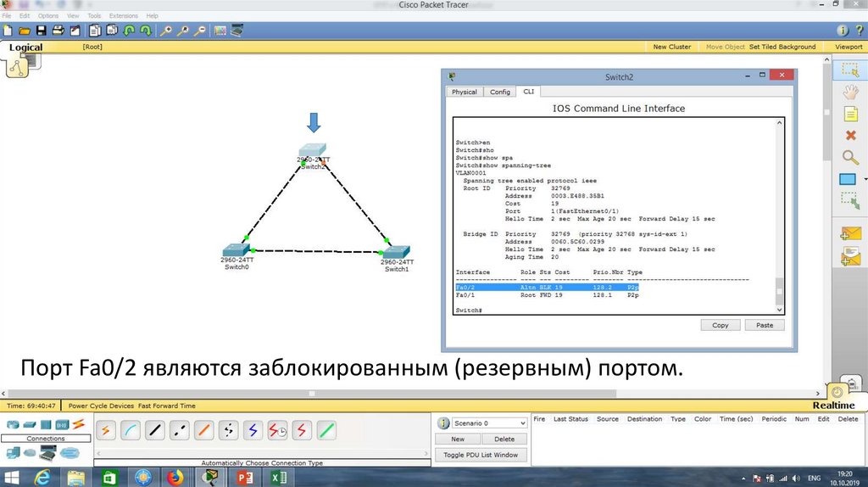Viewport: 868px width, 487px height.
Task: Pick the Delete tool red X
Action: (x=850, y=135)
